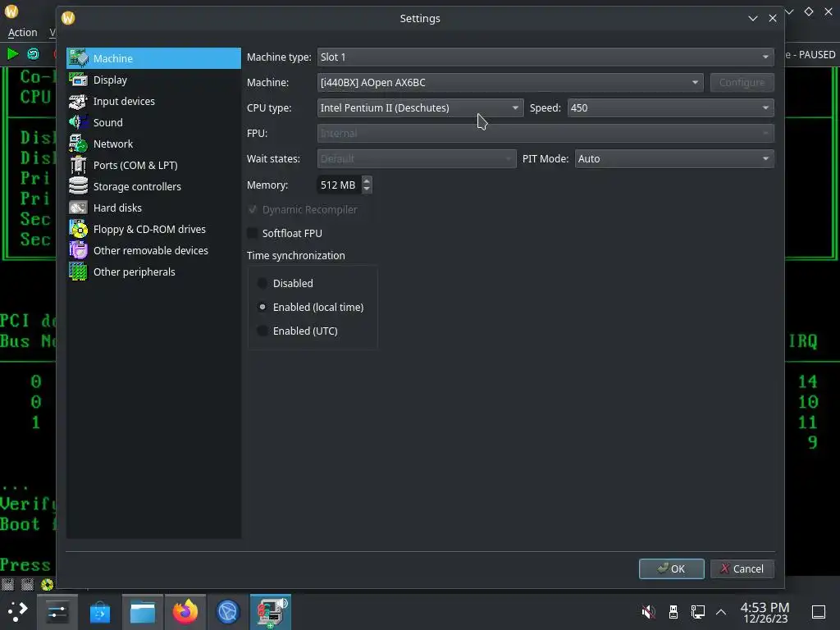Open the USB device tray icon
Screen dimensions: 840x630
[673, 612]
